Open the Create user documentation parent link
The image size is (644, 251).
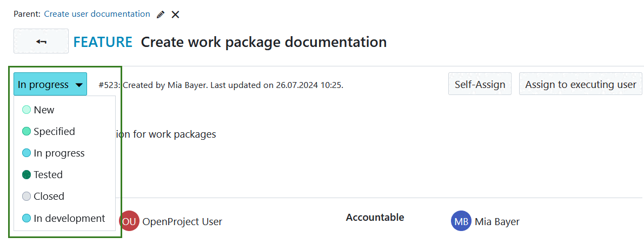97,14
